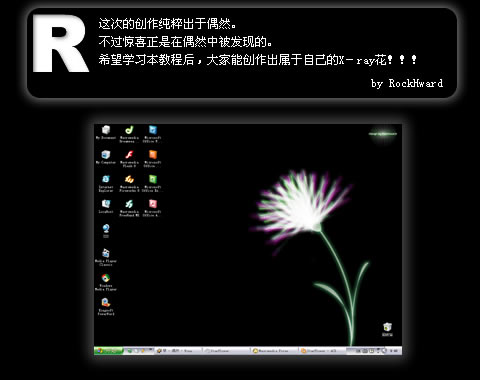Viewport: 480px width, 380px height.
Task: Launch Macromedia Flash 8 desktop shortcut
Action: (129, 159)
